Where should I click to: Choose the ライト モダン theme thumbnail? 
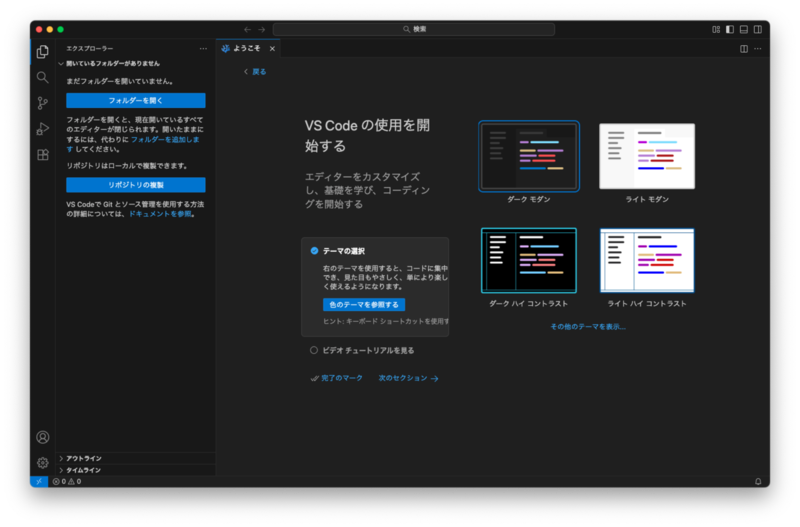tap(647, 156)
